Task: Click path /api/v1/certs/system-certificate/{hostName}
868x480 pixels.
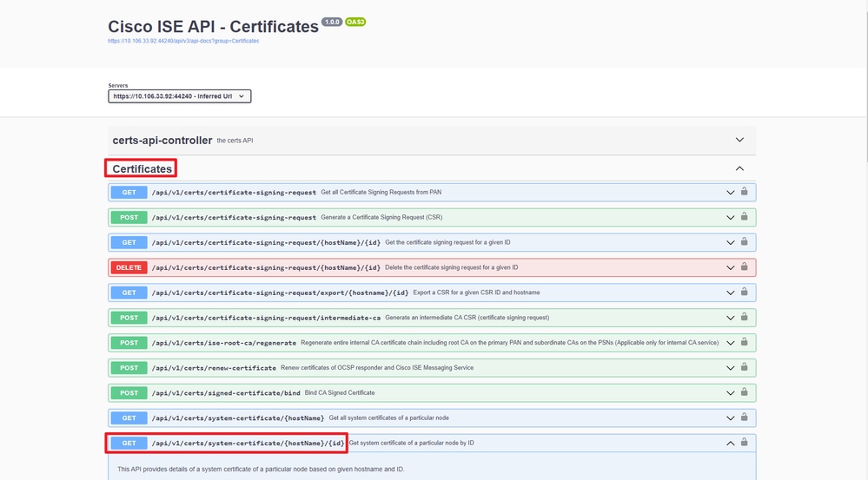Action: (238, 418)
